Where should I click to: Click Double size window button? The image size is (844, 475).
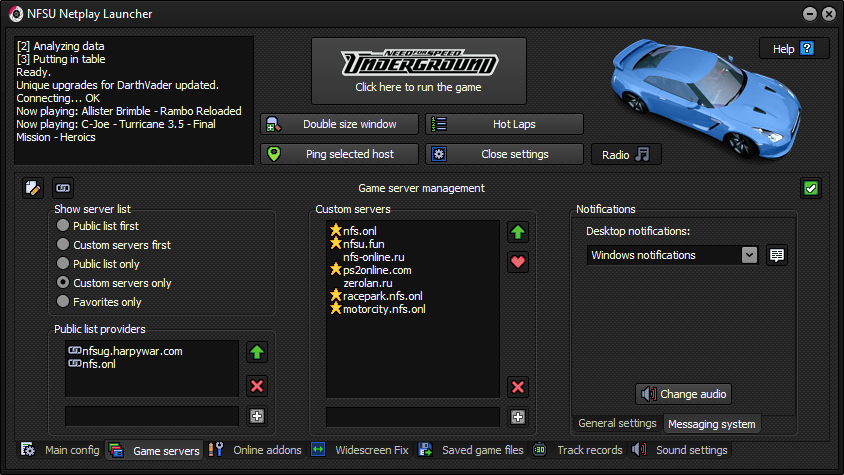(x=340, y=124)
